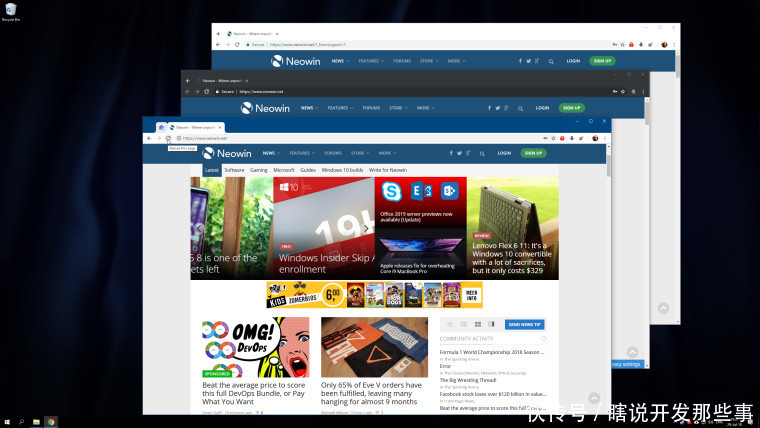This screenshot has height=428, width=760.
Task: Open the Recycle Bin on the desktop
Action: 12,11
